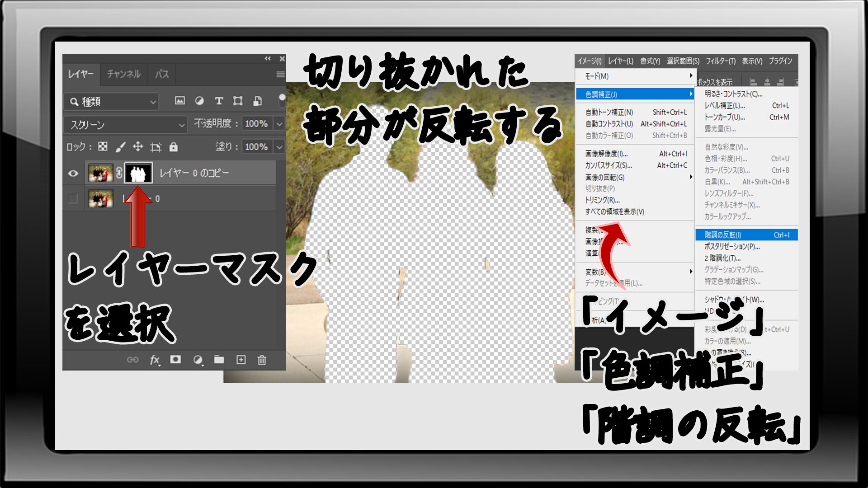Screen dimensions: 868x488
Task: Choose すべての領域を表示(V)
Action: (636, 212)
